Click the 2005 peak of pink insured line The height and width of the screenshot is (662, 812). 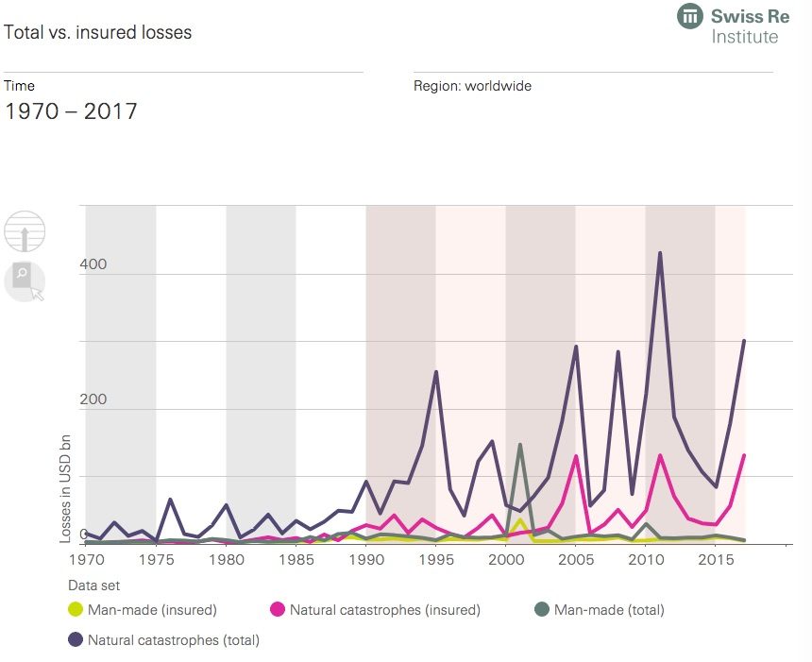[x=576, y=456]
